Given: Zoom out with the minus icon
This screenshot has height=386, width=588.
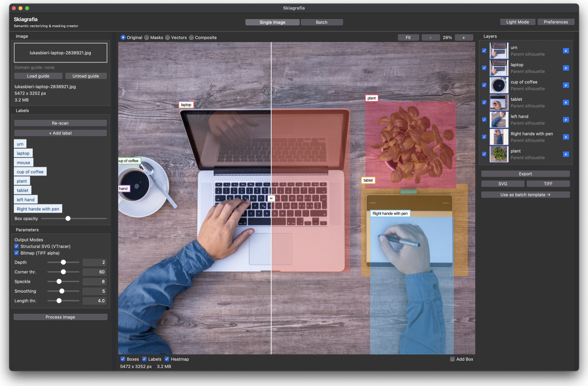Looking at the screenshot, I should [x=430, y=37].
